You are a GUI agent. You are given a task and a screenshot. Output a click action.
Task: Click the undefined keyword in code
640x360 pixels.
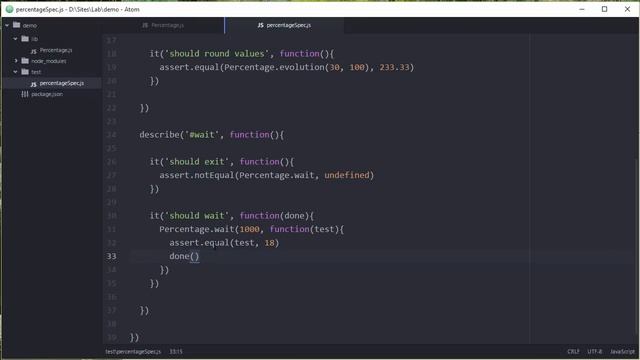tap(347, 175)
